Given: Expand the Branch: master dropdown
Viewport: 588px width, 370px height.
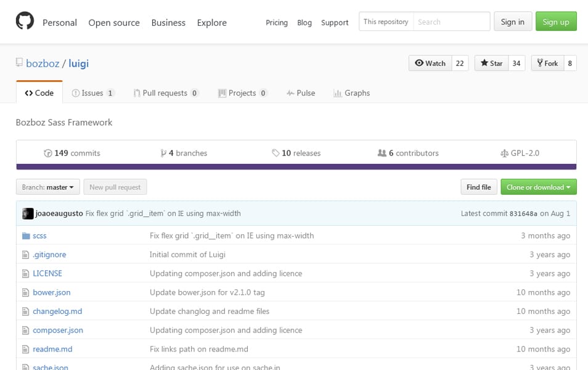Looking at the screenshot, I should point(48,187).
